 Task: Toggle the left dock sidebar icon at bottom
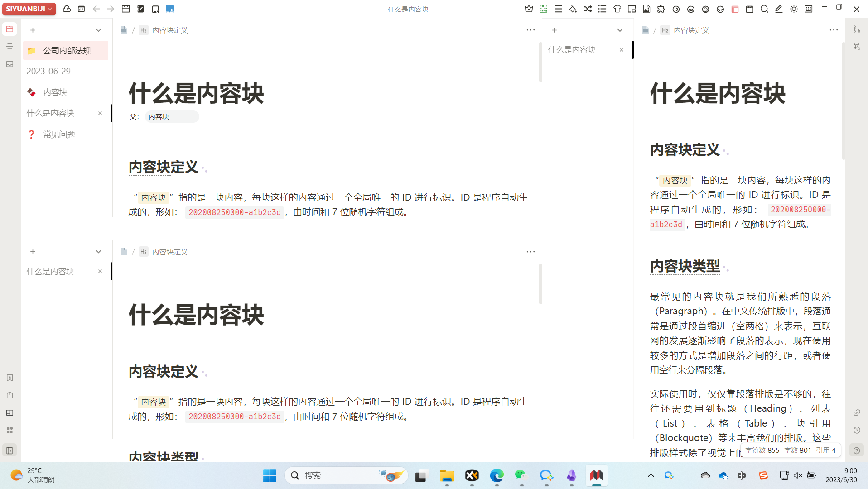(x=10, y=451)
